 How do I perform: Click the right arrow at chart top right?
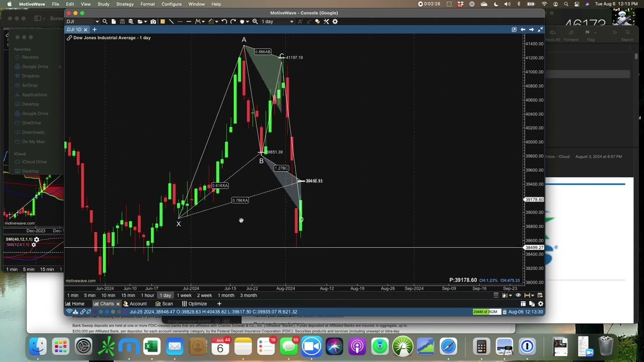[531, 30]
